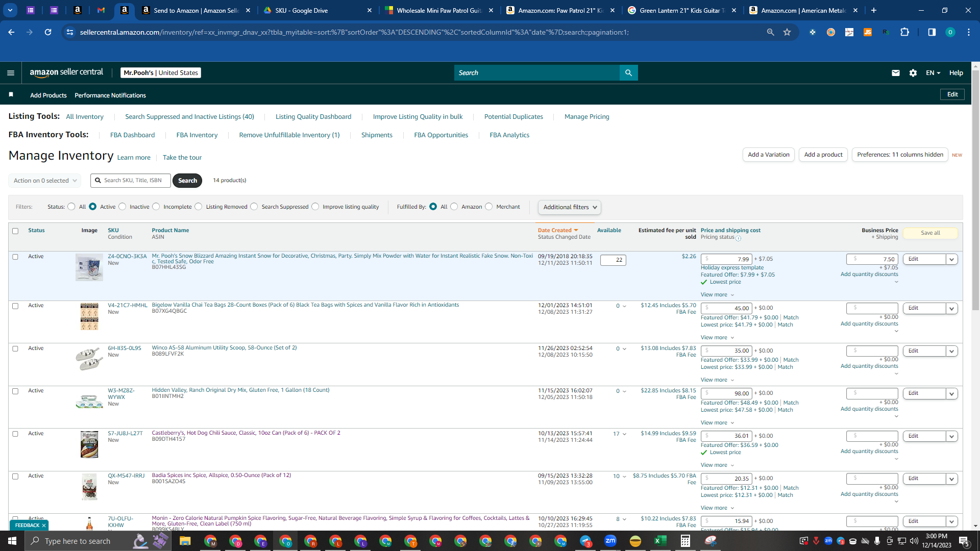This screenshot has width=980, height=551.
Task: Expand View more for Winco Scoop row
Action: pos(717,380)
